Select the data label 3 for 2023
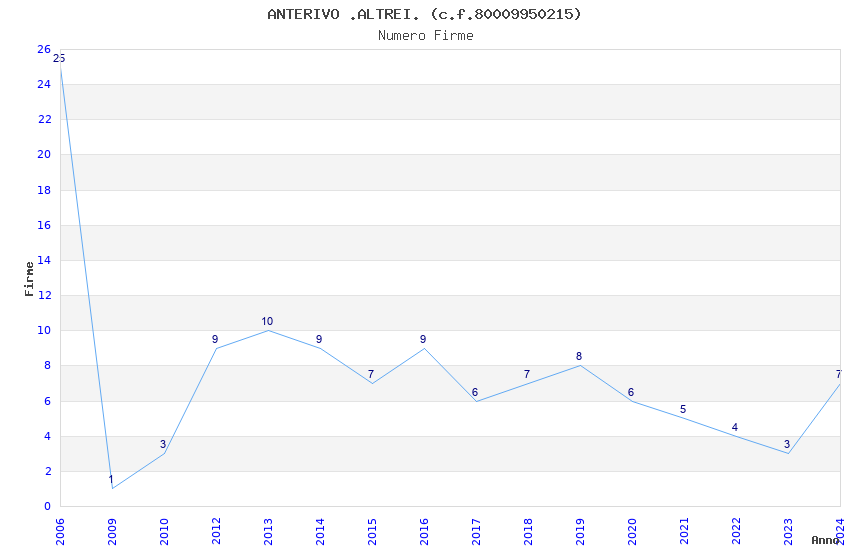This screenshot has width=850, height=550. 787,444
